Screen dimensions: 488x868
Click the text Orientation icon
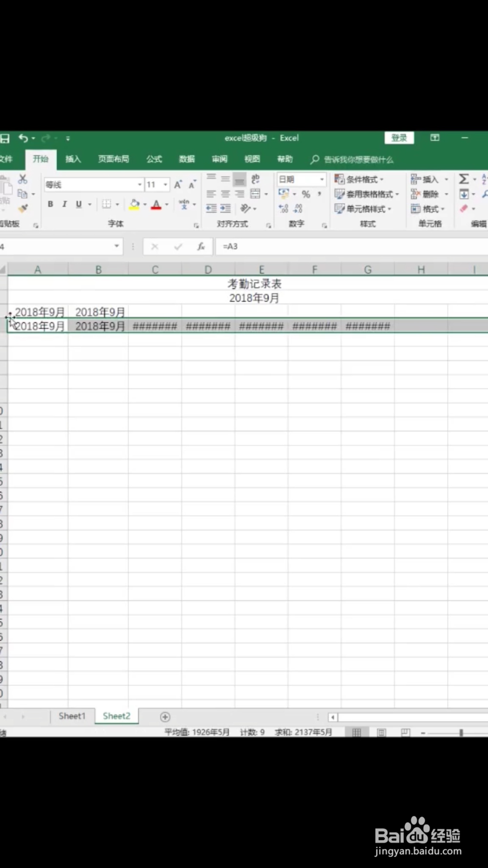coord(245,209)
